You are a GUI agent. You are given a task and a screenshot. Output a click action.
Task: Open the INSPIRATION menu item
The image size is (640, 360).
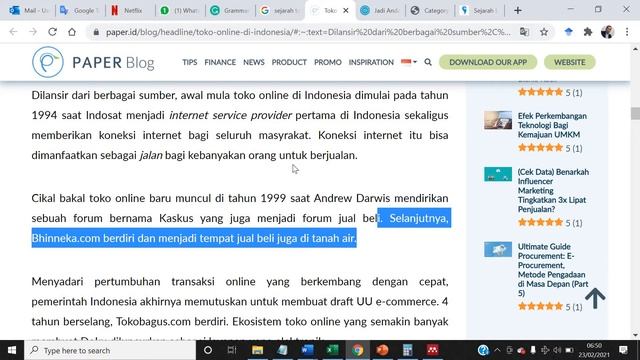click(371, 62)
